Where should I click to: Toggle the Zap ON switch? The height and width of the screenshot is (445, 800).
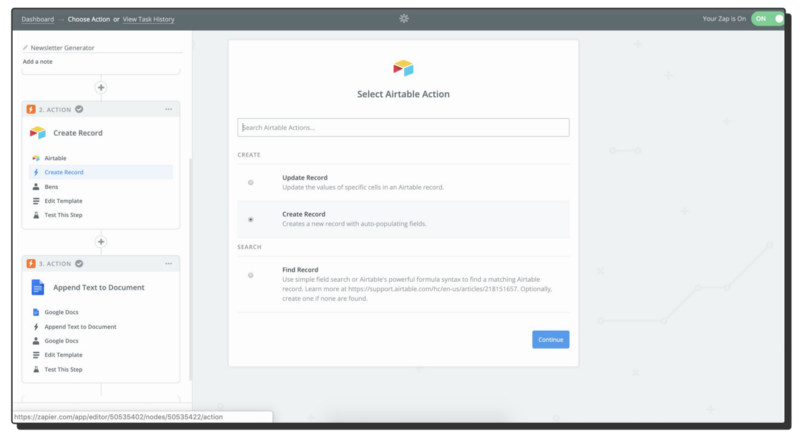pos(768,19)
